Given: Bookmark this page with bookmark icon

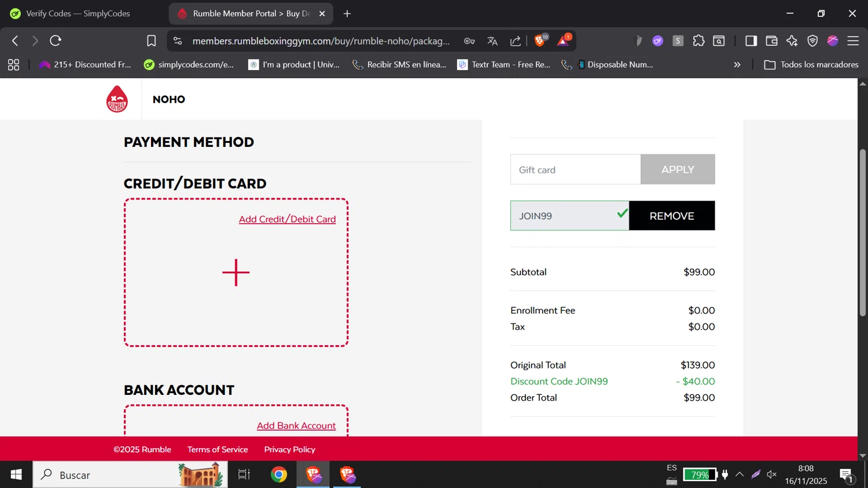Looking at the screenshot, I should [152, 40].
